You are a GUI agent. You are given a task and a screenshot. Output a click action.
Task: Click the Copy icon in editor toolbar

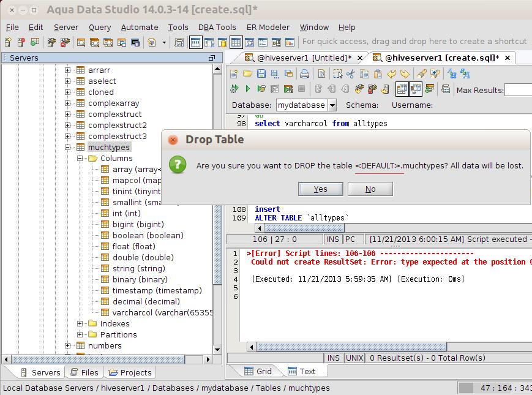pos(364,73)
